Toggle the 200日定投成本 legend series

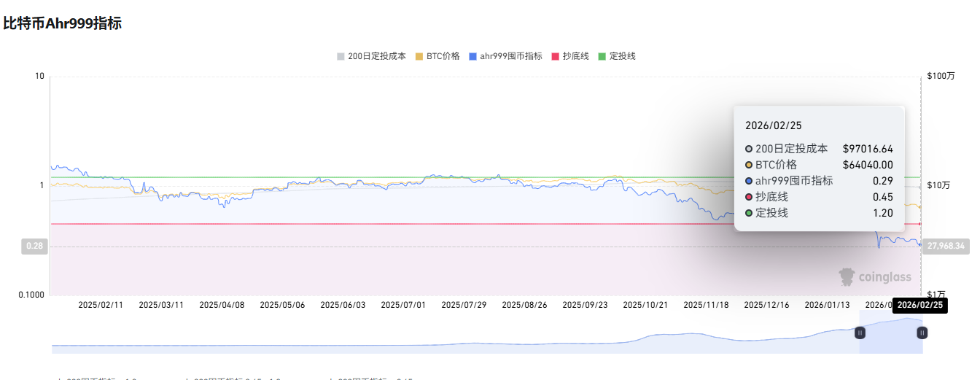371,56
